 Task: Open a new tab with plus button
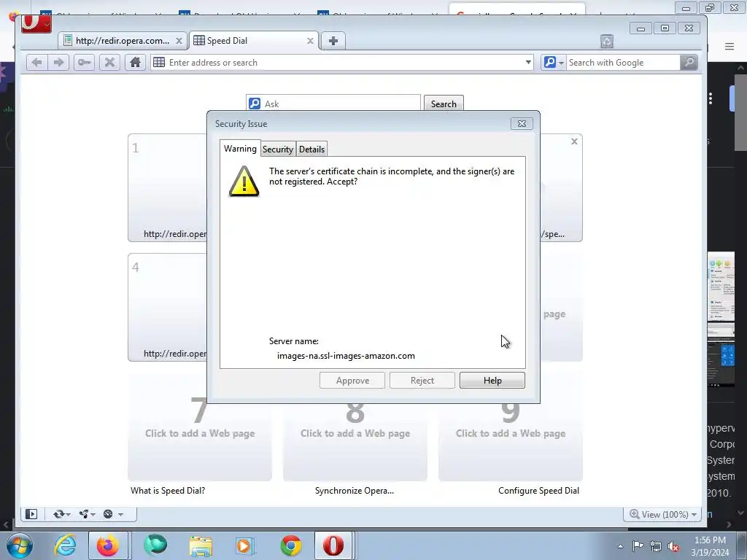[333, 41]
